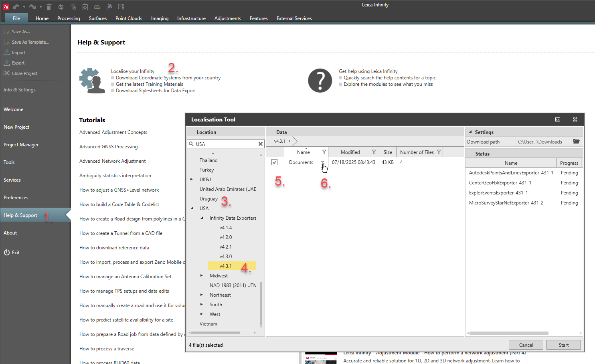Click the location tree horizontal scrollbar
This screenshot has height=364, width=595.
pos(216,333)
